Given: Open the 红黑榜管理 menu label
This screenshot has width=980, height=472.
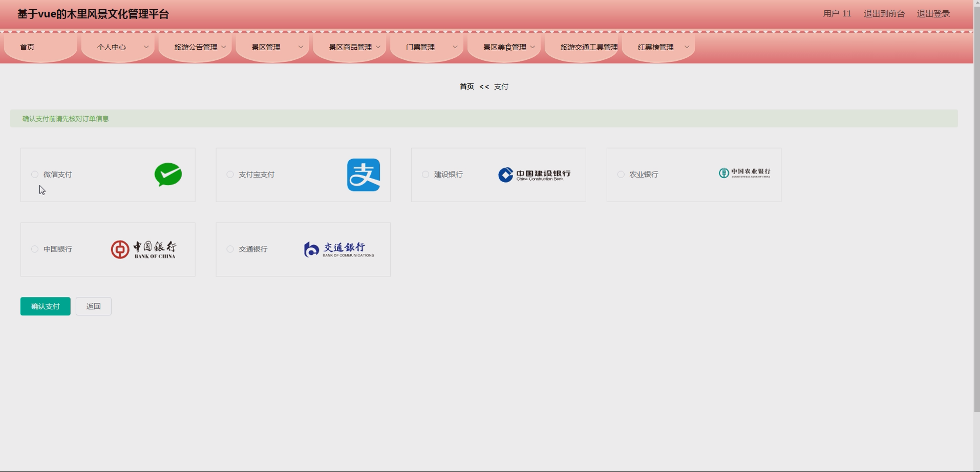Looking at the screenshot, I should 656,47.
